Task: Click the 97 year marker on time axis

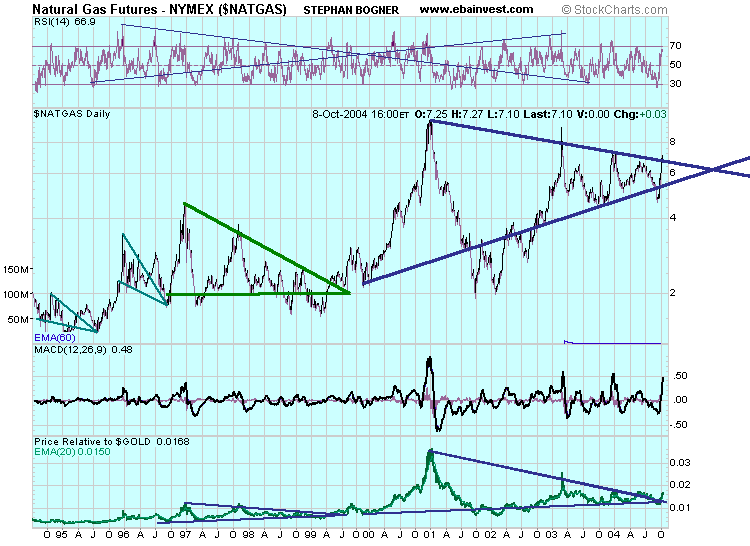Action: (x=185, y=535)
